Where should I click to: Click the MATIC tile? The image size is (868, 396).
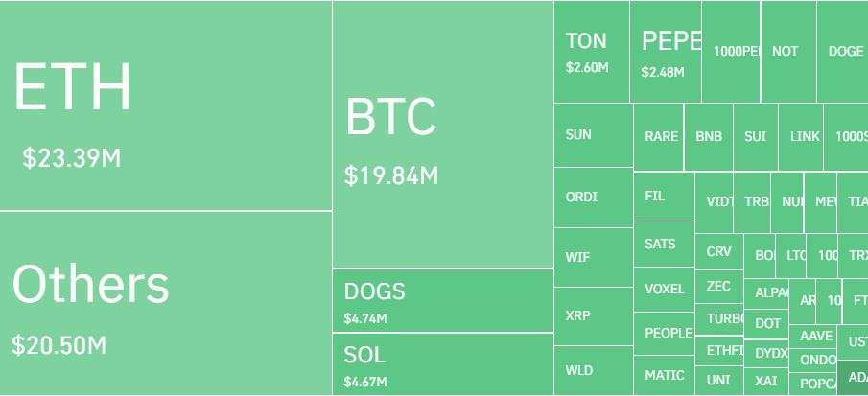664,375
